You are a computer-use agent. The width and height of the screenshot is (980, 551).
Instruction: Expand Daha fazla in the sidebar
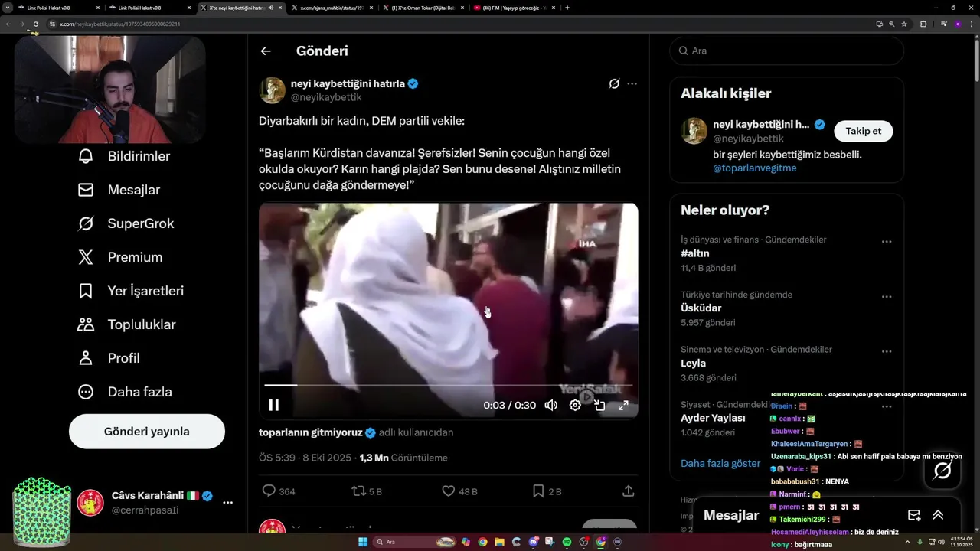coord(125,392)
